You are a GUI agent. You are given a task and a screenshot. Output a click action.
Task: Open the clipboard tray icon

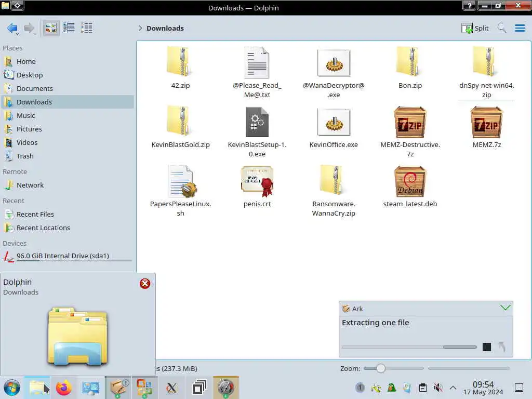click(423, 388)
